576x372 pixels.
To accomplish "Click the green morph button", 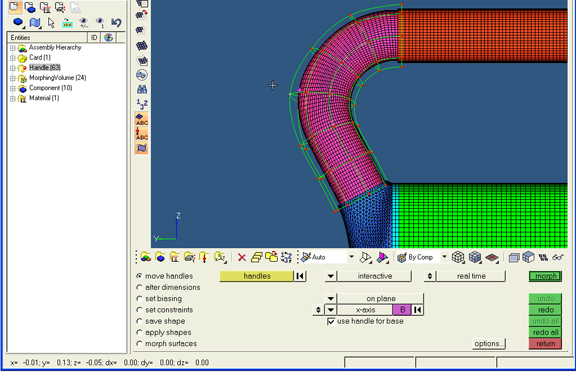I will point(546,276).
